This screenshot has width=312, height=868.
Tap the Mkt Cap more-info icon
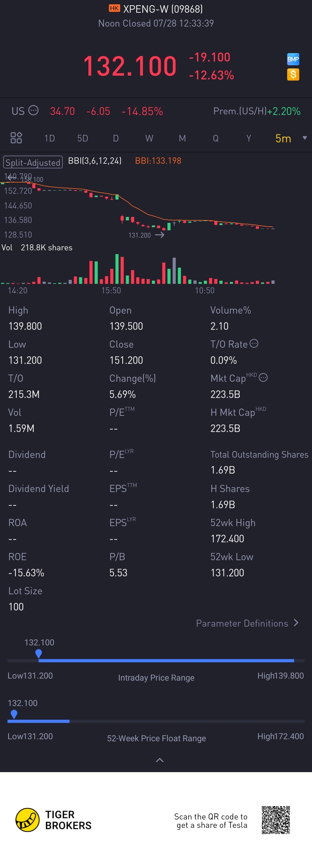(x=263, y=378)
